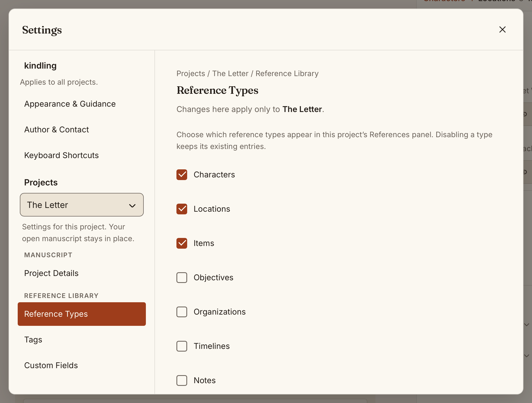Enable the Objectives checkbox

tap(182, 278)
